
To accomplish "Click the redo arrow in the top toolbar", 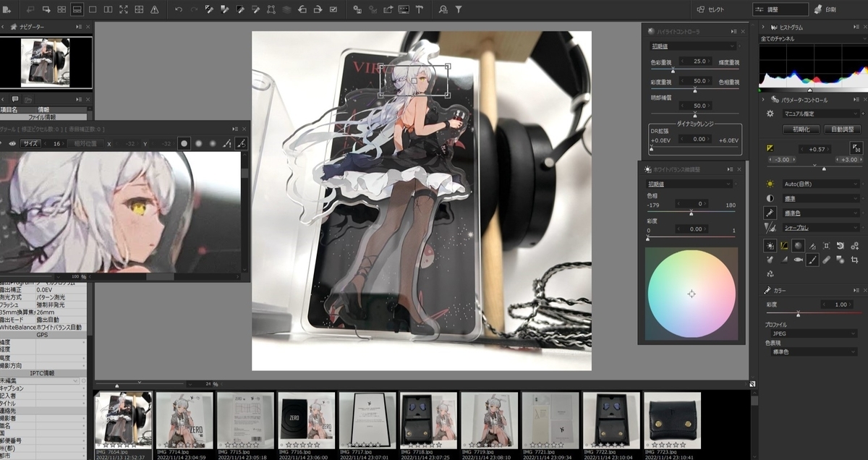I will pyautogui.click(x=194, y=9).
